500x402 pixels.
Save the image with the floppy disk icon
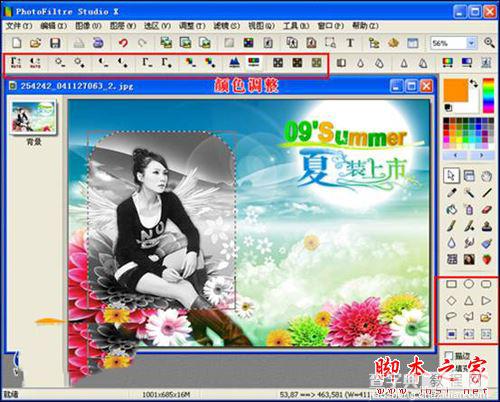55,43
